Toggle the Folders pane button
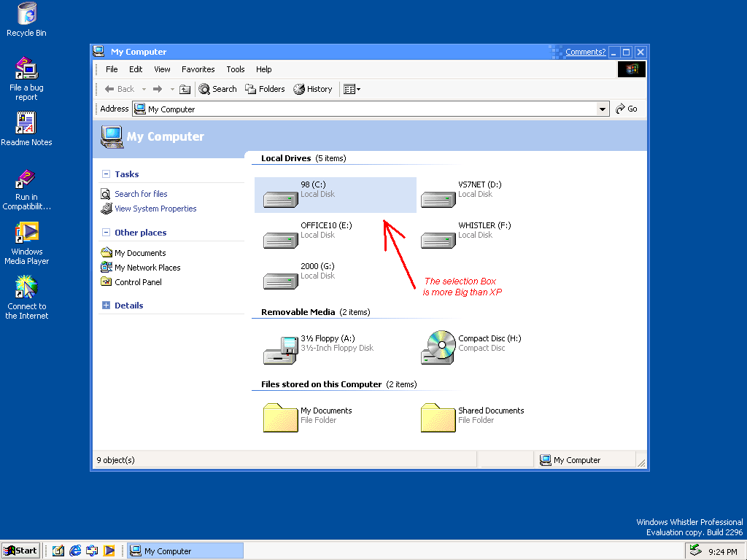Viewport: 747px width, 560px height. (x=265, y=89)
